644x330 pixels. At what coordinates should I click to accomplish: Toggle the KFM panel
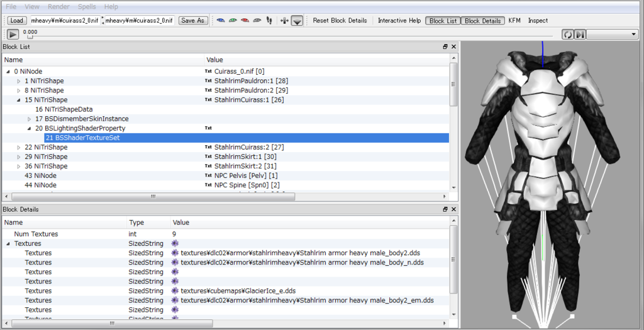(x=514, y=21)
